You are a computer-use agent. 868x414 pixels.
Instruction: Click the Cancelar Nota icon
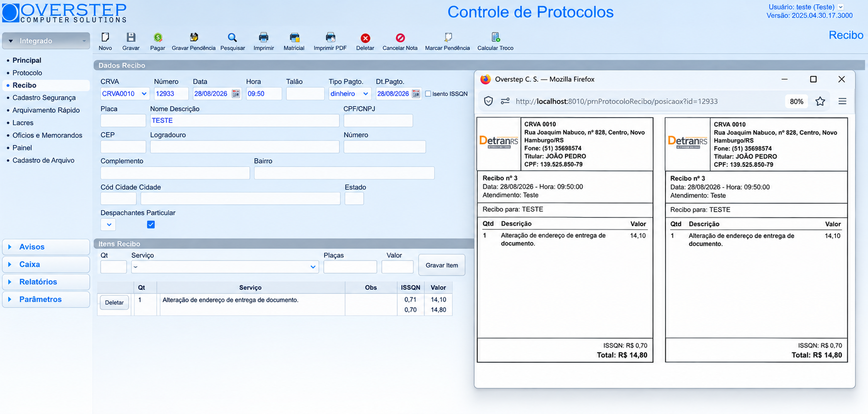pyautogui.click(x=400, y=38)
